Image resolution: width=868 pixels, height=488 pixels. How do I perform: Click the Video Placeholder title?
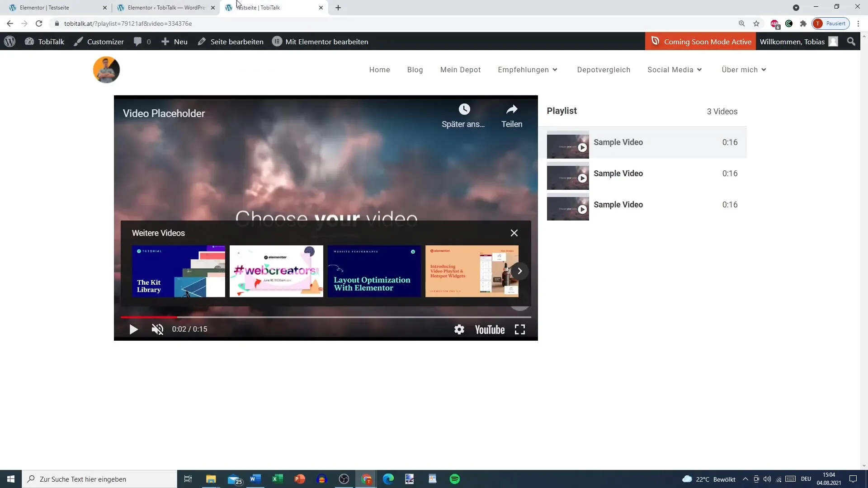pos(164,113)
